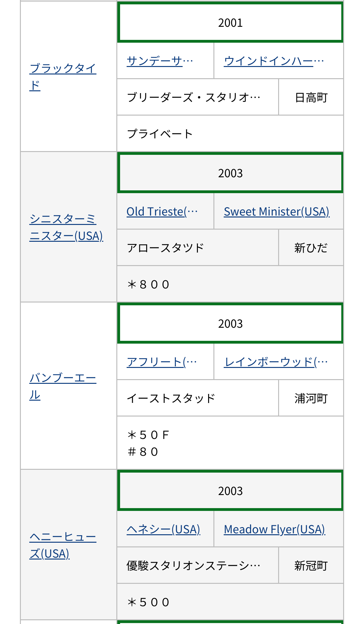Click the 浦河町 location cell
Image resolution: width=364 pixels, height=624 pixels.
pos(311,398)
